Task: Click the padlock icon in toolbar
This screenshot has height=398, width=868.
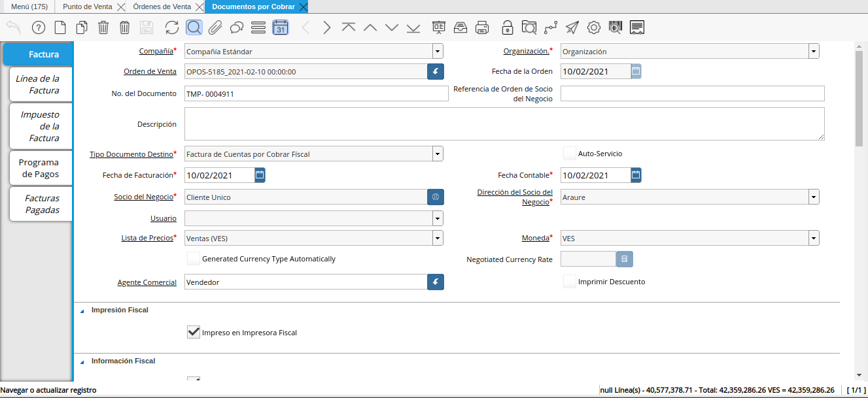Action: [x=507, y=27]
